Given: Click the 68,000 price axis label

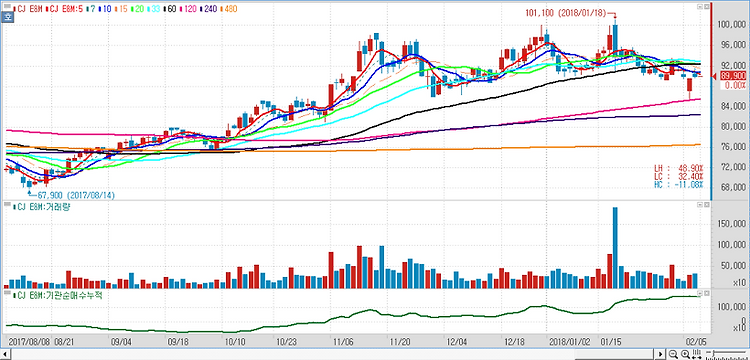Looking at the screenshot, I should point(733,187).
